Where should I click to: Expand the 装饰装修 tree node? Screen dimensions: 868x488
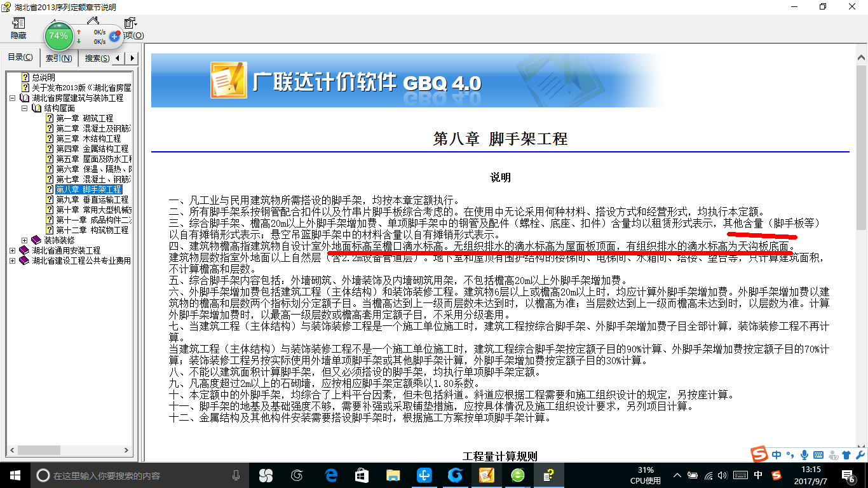pos(24,240)
